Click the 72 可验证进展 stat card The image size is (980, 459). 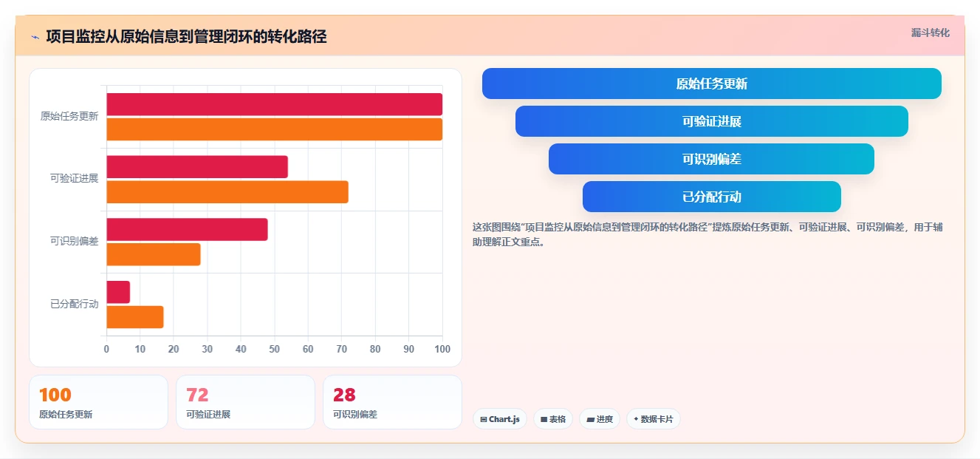click(x=245, y=402)
